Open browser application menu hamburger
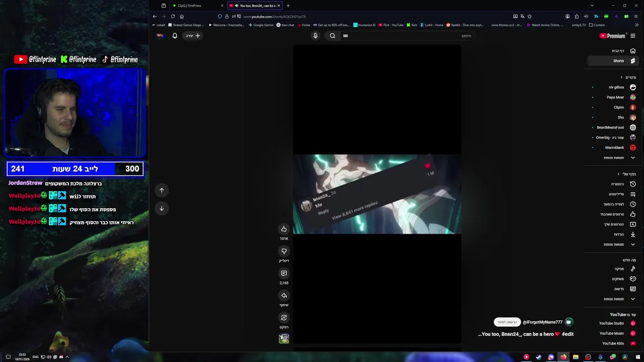The width and height of the screenshot is (644, 362). point(636,16)
